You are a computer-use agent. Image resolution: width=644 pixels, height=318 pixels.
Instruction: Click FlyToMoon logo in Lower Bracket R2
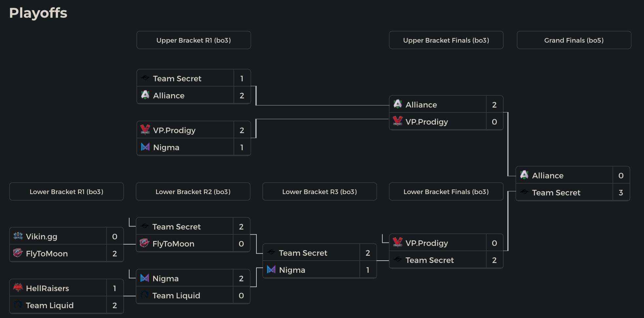coord(144,243)
